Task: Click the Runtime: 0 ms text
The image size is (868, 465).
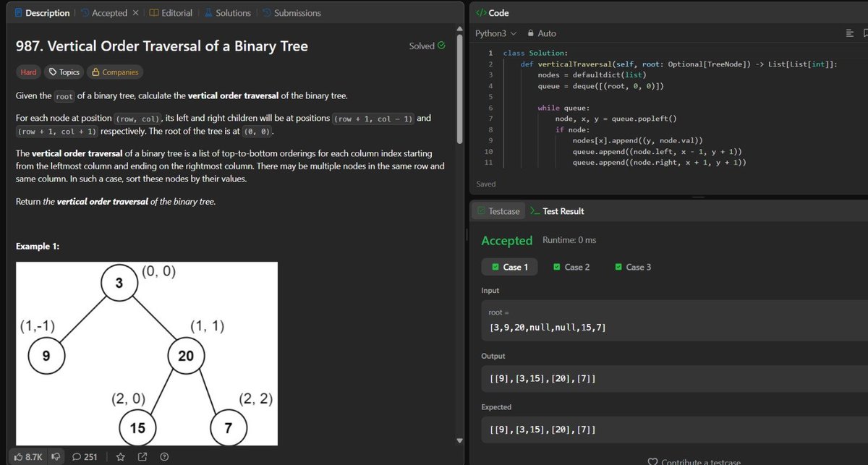Action: click(569, 240)
